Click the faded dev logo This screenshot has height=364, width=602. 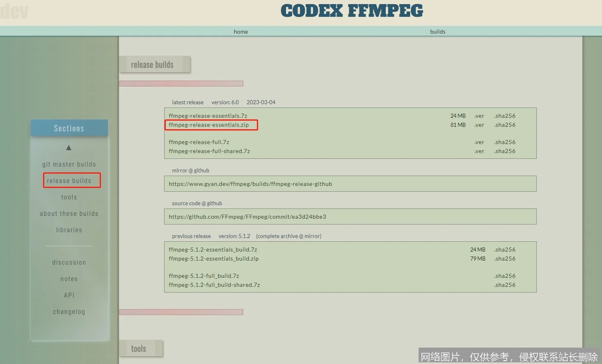point(14,11)
